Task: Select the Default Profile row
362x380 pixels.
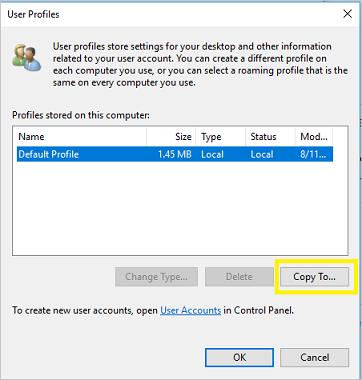Action: 175,154
